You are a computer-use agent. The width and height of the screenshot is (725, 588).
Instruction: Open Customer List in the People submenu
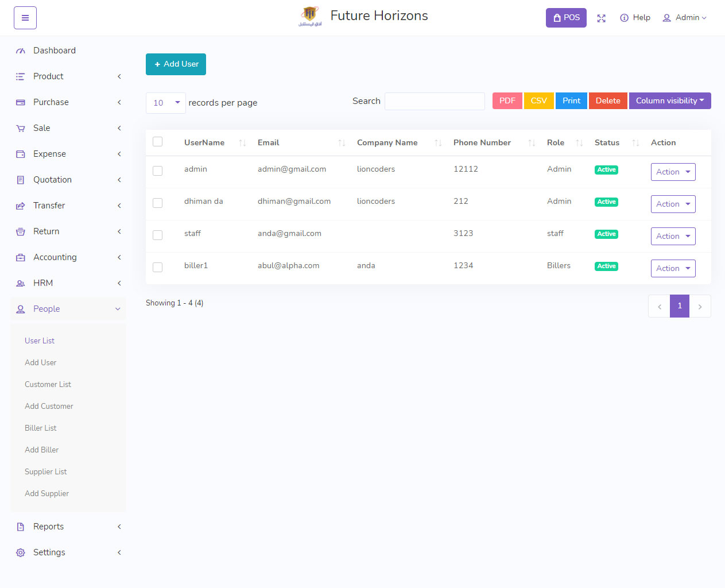48,384
